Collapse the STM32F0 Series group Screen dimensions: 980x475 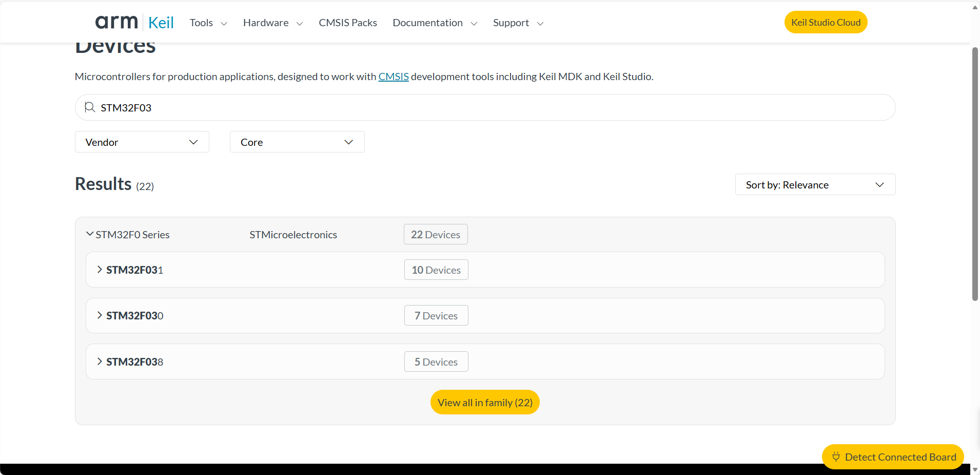[x=90, y=234]
